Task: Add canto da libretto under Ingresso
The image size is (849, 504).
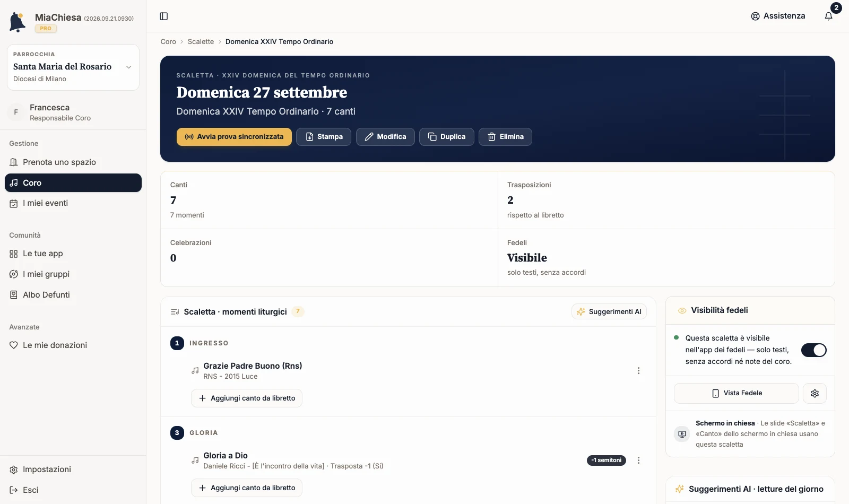Action: point(247,398)
